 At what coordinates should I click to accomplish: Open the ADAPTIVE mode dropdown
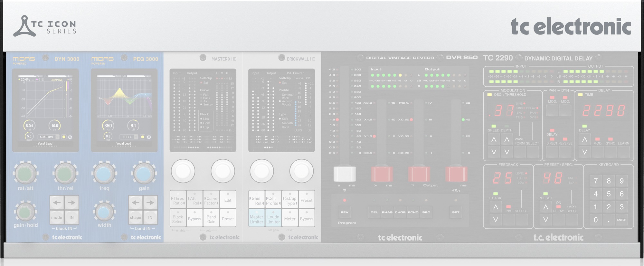(49, 137)
